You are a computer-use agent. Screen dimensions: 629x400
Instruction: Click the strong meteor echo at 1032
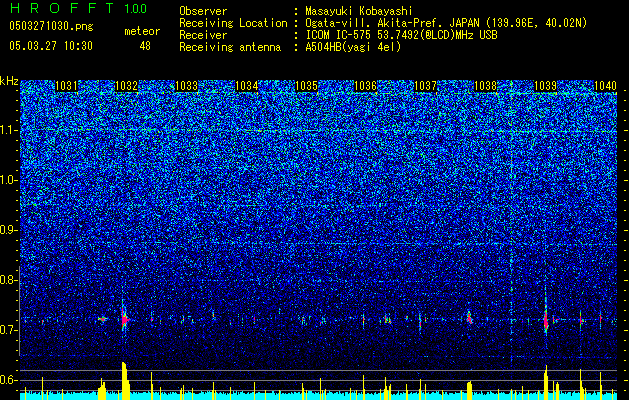tap(124, 319)
